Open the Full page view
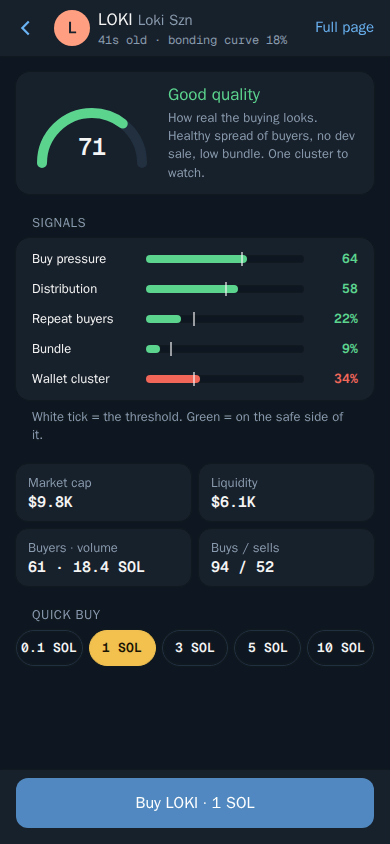 click(344, 27)
